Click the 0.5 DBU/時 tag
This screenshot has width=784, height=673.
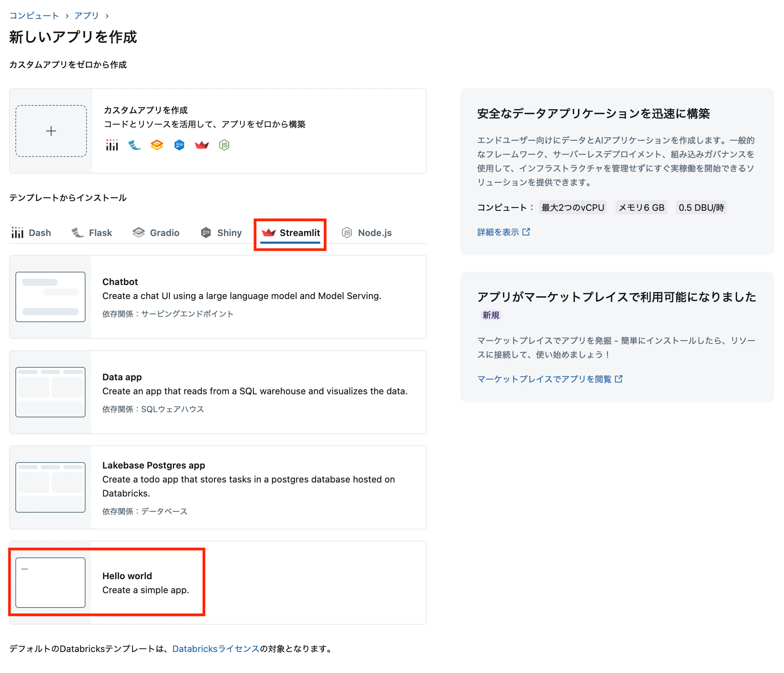(x=701, y=207)
